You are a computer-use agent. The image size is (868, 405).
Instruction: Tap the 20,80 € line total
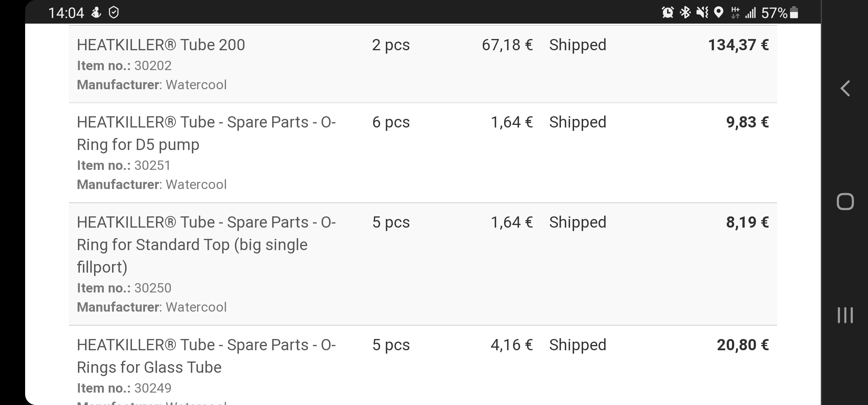742,345
